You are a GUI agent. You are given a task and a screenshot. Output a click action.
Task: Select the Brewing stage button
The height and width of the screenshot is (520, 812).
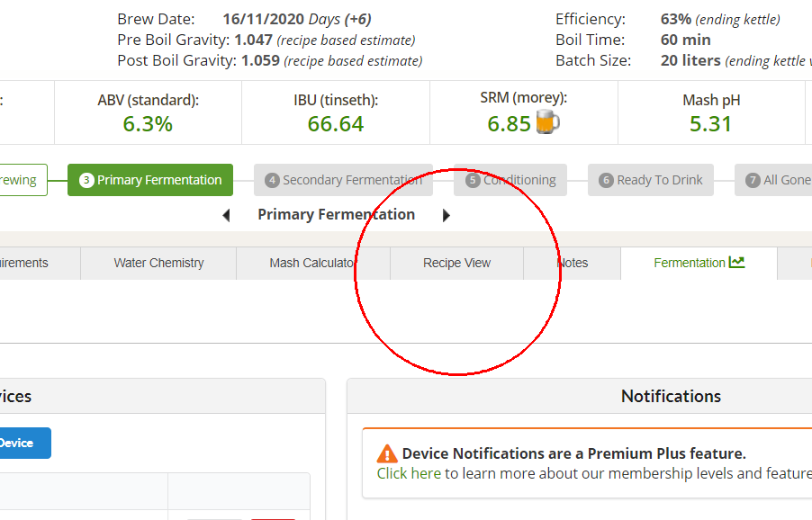tap(23, 180)
